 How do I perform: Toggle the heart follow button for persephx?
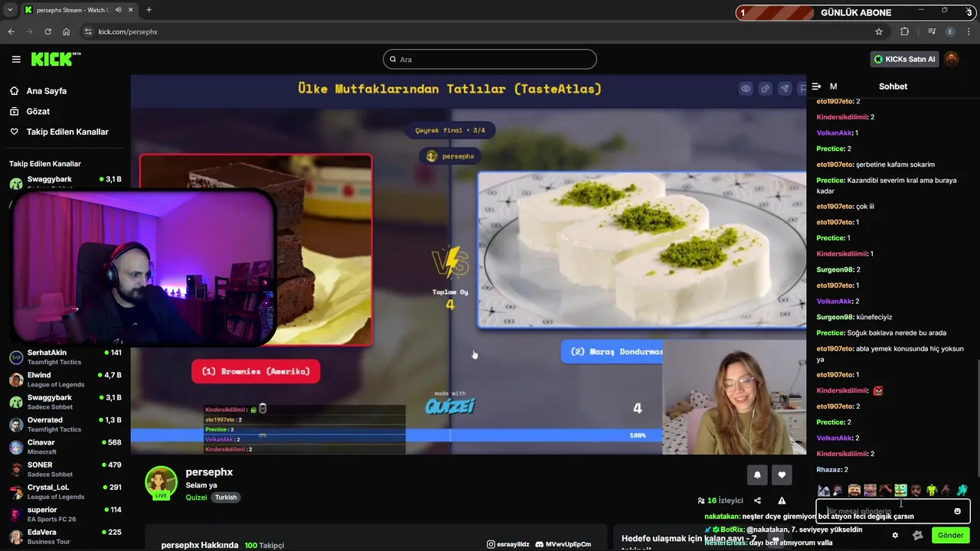[782, 475]
